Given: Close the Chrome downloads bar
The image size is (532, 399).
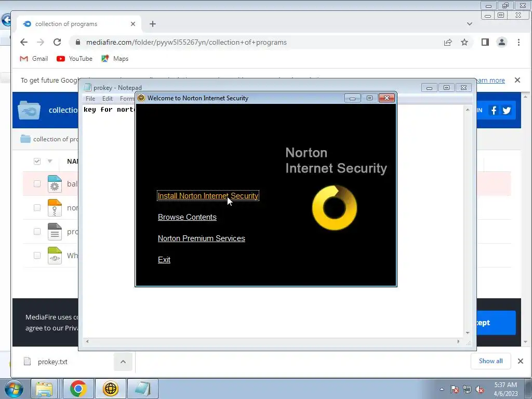Looking at the screenshot, I should [x=521, y=361].
